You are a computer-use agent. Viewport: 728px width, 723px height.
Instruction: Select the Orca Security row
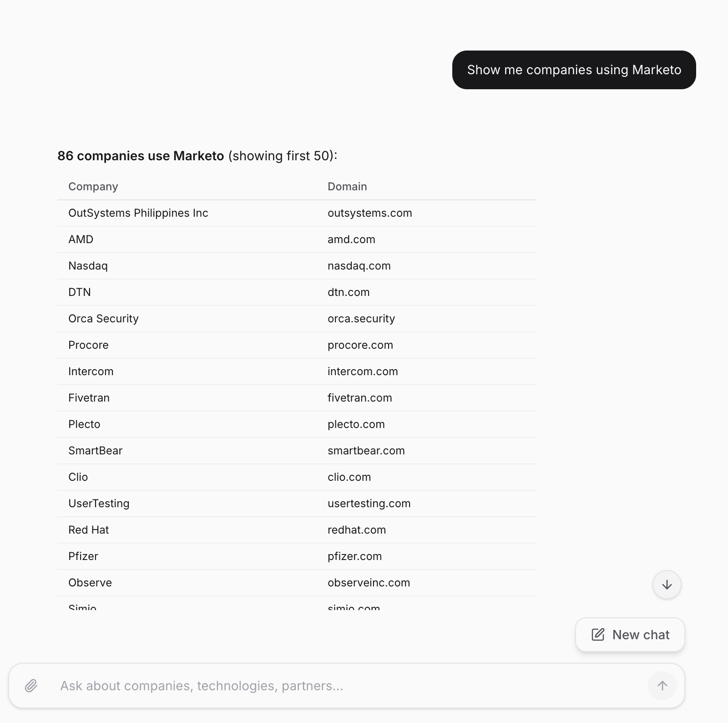point(103,319)
